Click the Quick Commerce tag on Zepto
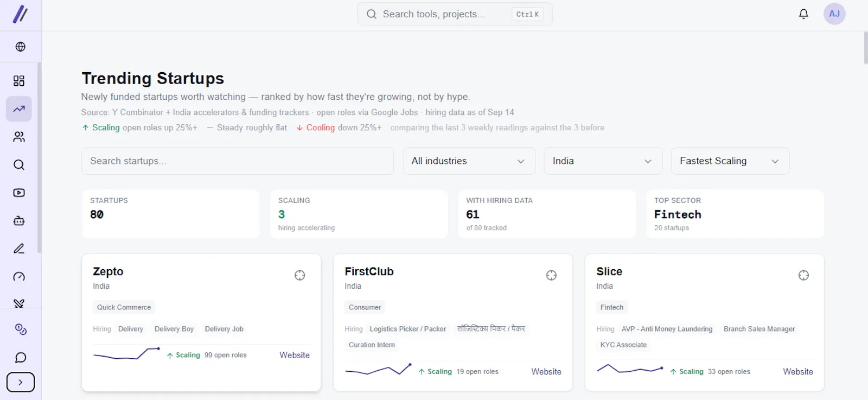 pyautogui.click(x=124, y=307)
